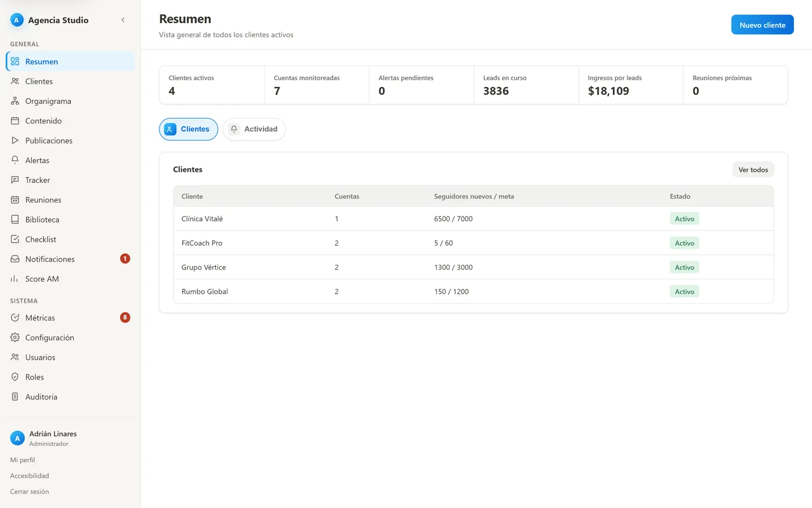Viewport: 812px width, 508px height.
Task: Click the Configuración gear icon
Action: [x=15, y=337]
